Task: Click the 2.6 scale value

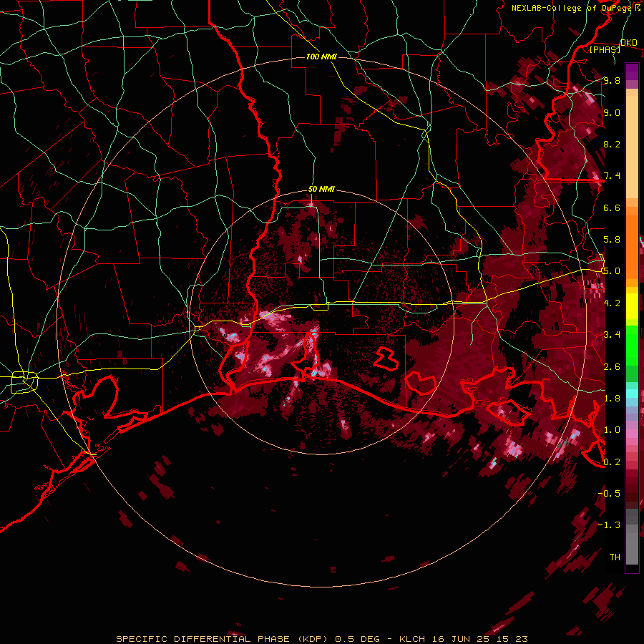Action: point(612,366)
